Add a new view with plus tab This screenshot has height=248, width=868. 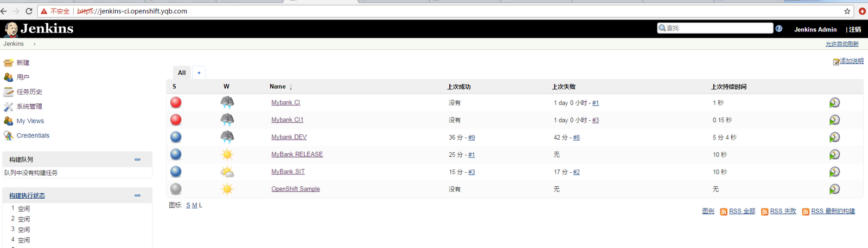click(x=199, y=73)
